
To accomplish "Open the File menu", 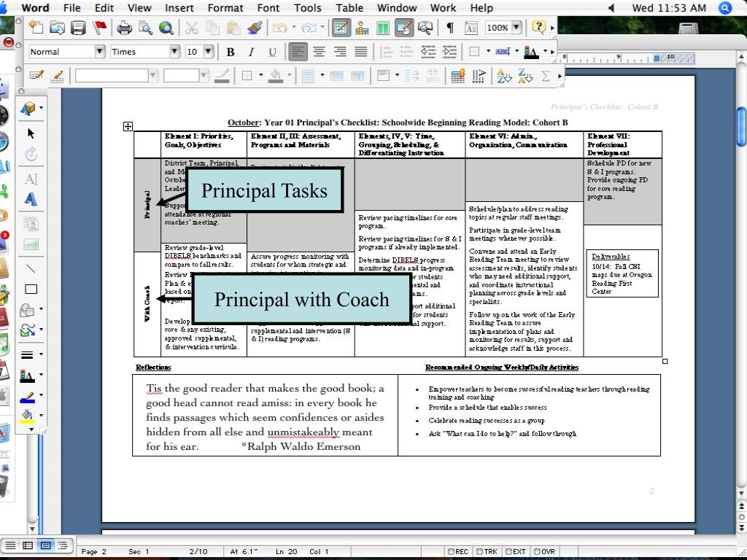I will 72,8.
